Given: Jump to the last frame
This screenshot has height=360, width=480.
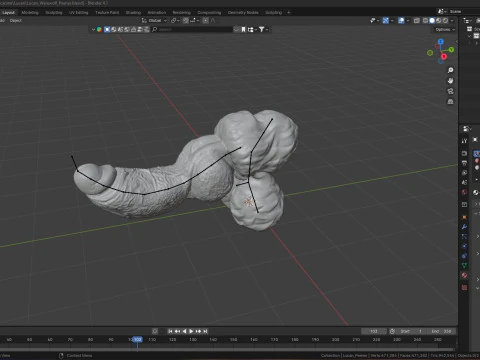Looking at the screenshot, I should pos(205,331).
